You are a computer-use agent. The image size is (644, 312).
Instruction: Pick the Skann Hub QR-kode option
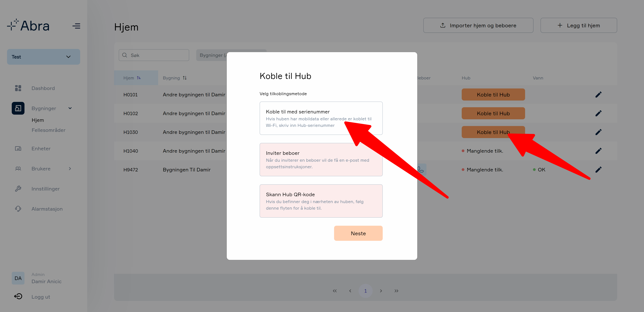coord(321,201)
